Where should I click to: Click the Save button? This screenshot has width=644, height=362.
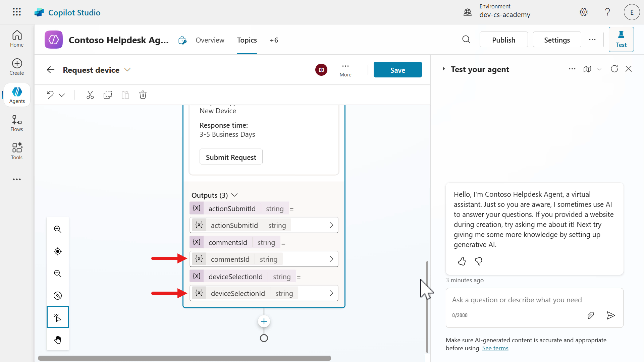pos(397,70)
